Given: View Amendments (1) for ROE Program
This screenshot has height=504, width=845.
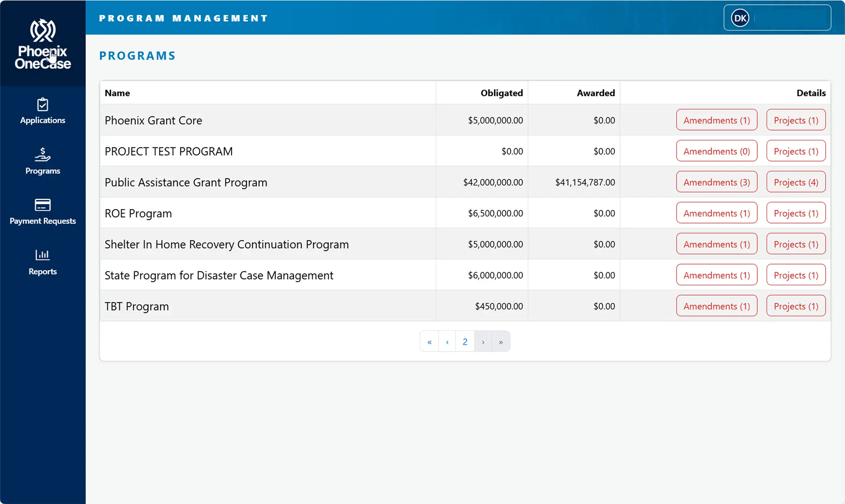Looking at the screenshot, I should pyautogui.click(x=716, y=213).
